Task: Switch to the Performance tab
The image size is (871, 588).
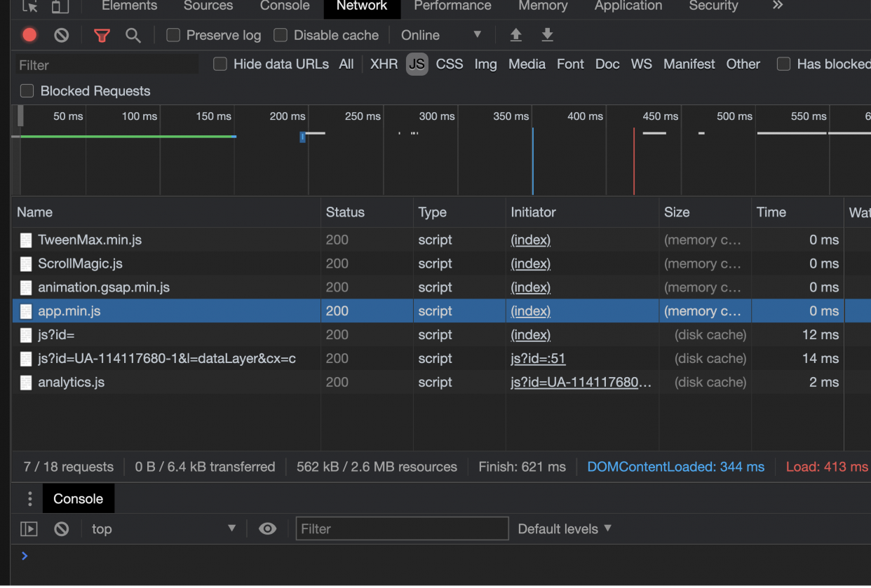Action: pos(452,6)
